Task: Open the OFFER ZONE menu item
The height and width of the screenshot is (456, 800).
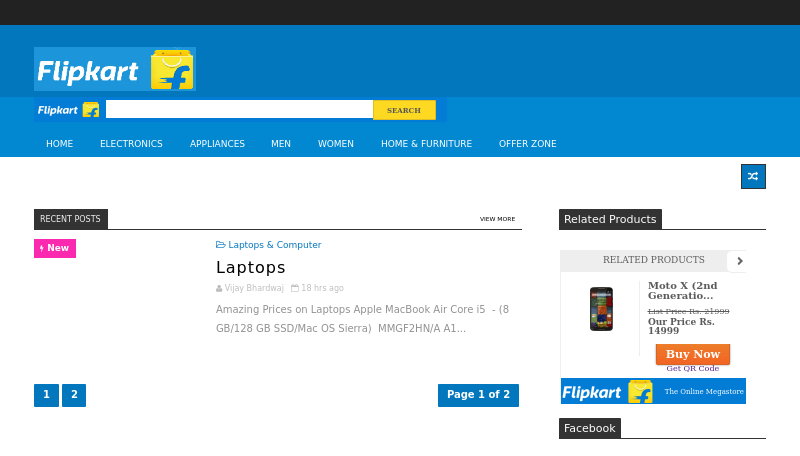Action: coord(528,144)
